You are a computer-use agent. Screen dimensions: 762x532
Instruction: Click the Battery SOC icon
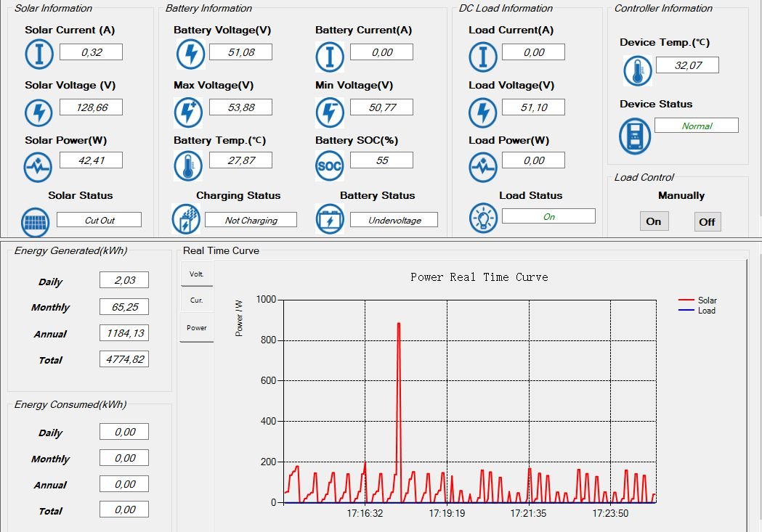330,166
